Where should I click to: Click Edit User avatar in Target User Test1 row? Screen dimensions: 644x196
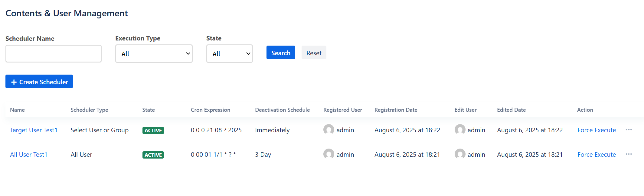tap(460, 130)
